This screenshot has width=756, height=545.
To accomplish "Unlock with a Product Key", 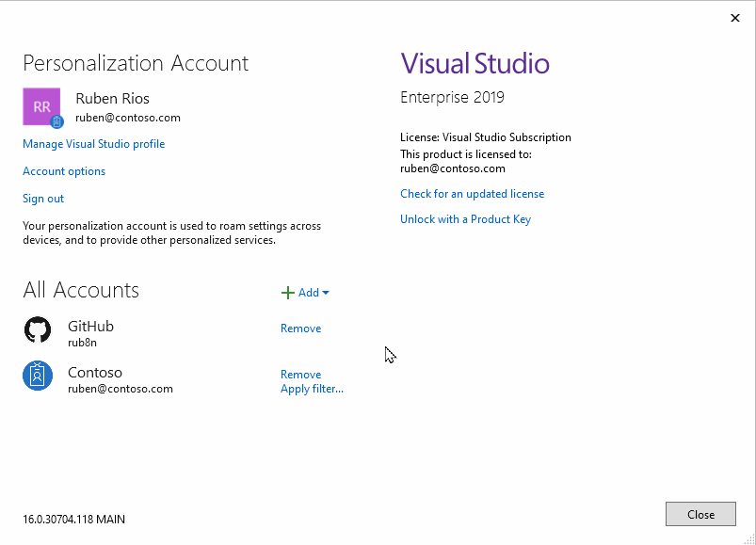I will pyautogui.click(x=465, y=218).
